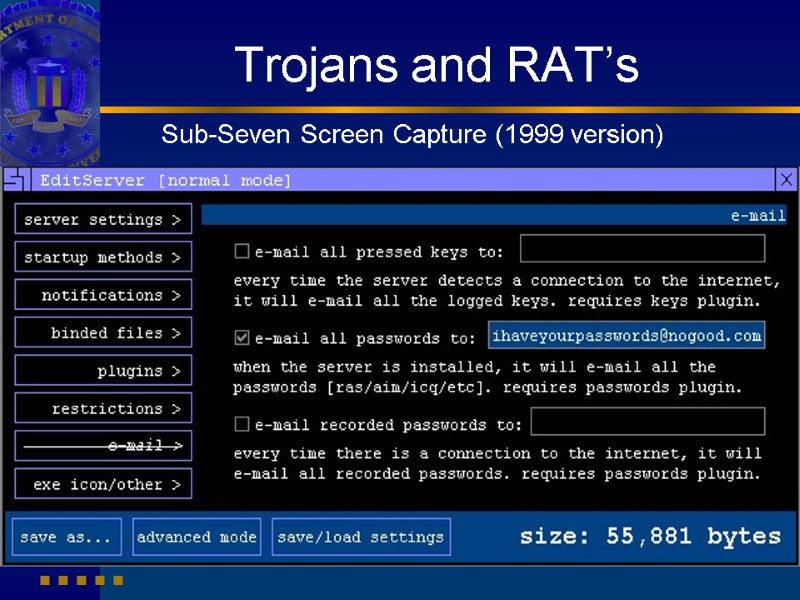This screenshot has width=800, height=600.
Task: Enable e-mail all pressed keys checkbox
Action: click(x=242, y=251)
